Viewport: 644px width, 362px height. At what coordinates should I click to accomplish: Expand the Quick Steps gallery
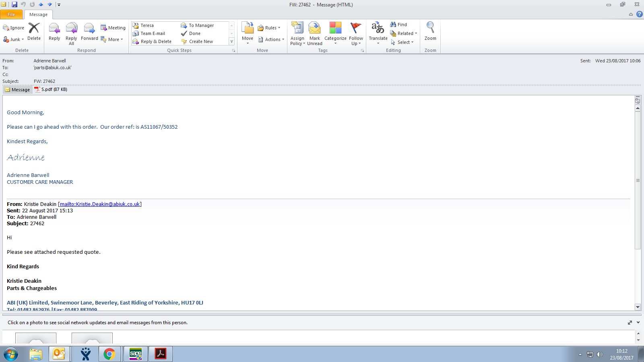231,41
